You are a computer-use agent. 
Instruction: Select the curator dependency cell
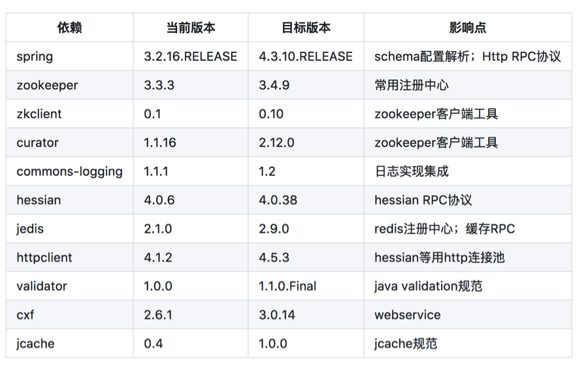point(69,143)
